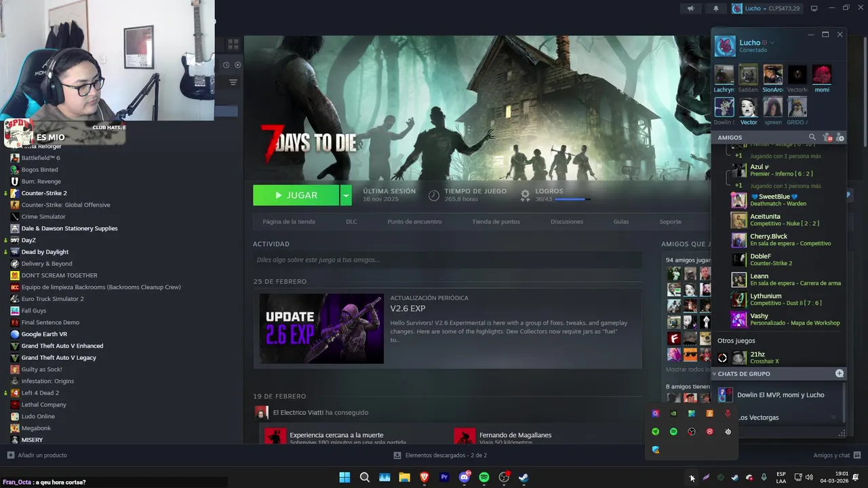The image size is (868, 488).
Task: Open Elementos descargados download status
Action: [x=441, y=455]
